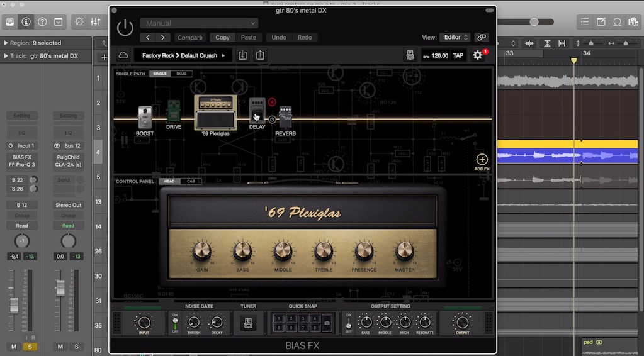Go to previous plugin setting arrow
This screenshot has width=644, height=356.
click(148, 37)
